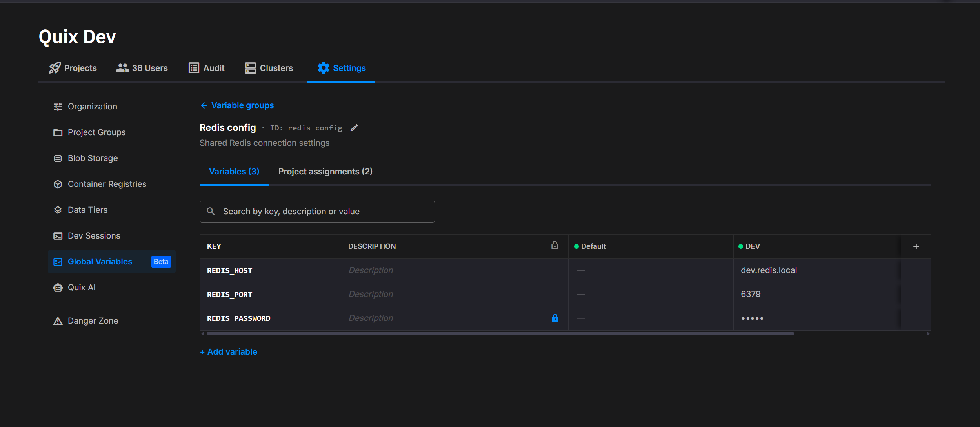Viewport: 980px width, 427px height.
Task: Click the Global Variables icon
Action: pos(58,262)
